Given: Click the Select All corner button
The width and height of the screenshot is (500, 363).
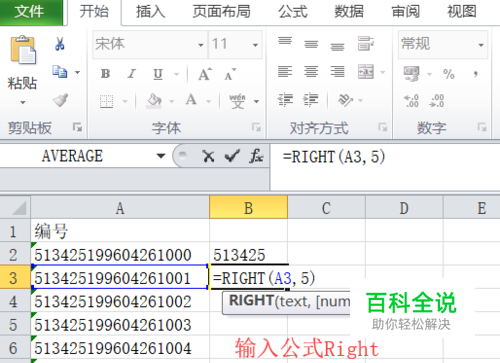Looking at the screenshot, I should pyautogui.click(x=15, y=208).
